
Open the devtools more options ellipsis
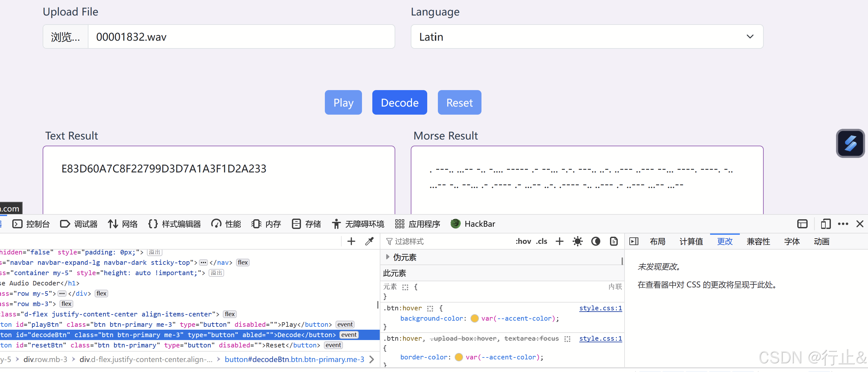coord(843,224)
